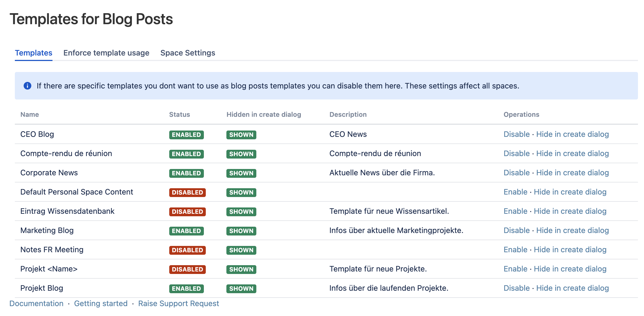The width and height of the screenshot is (644, 316).
Task: Select the Templates tab
Action: point(34,53)
